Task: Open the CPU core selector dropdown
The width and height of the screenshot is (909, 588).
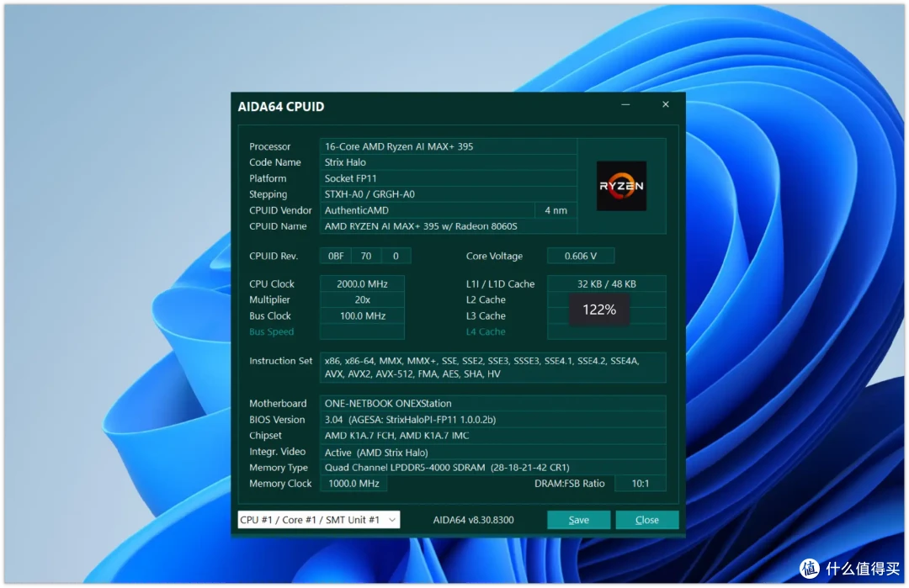Action: [x=319, y=520]
